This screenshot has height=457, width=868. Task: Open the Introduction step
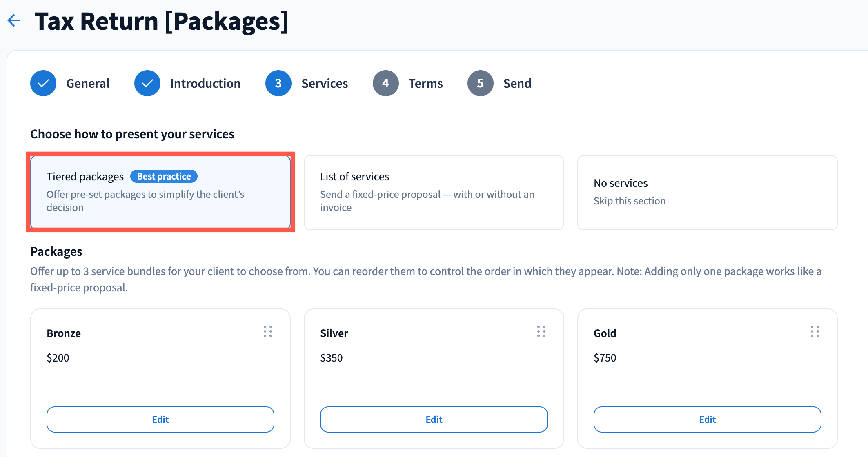205,83
